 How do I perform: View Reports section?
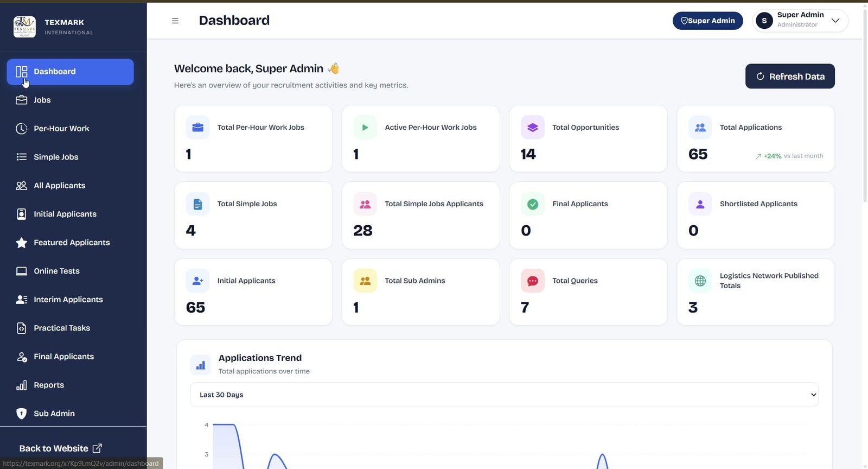click(x=71, y=385)
